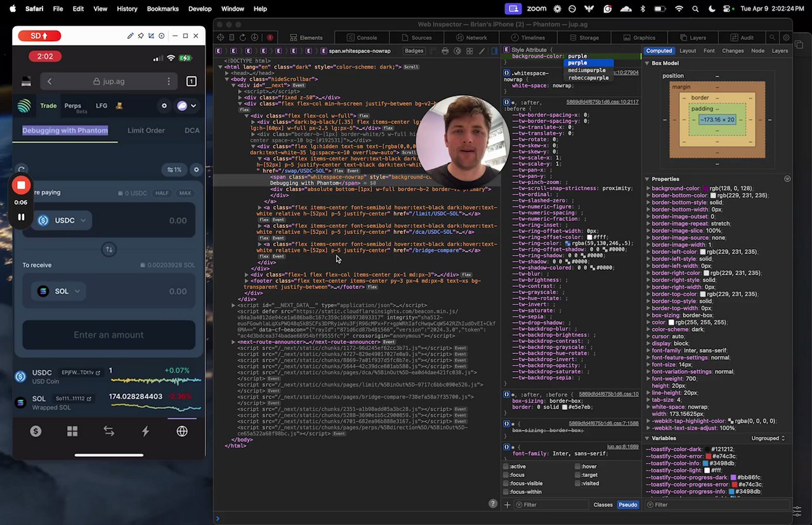Click the --toastify-color-error red swatch
The height and width of the screenshot is (525, 812).
pos(708,456)
